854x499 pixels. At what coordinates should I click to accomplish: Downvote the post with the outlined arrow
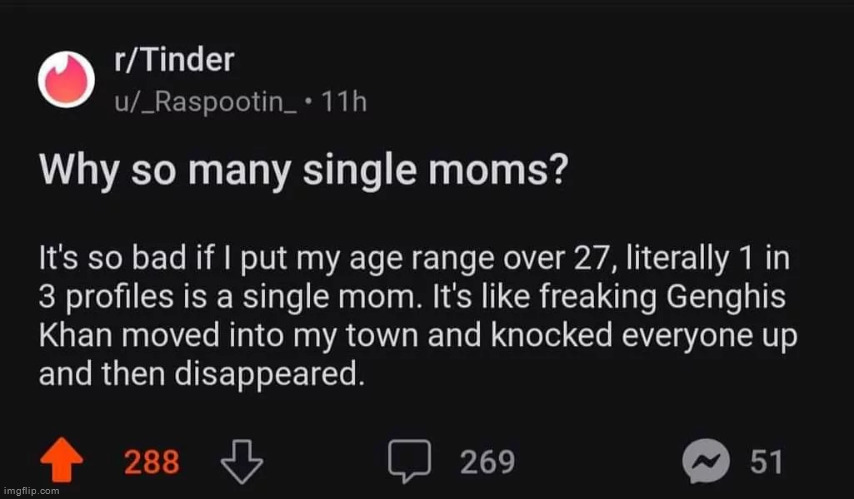[241, 461]
